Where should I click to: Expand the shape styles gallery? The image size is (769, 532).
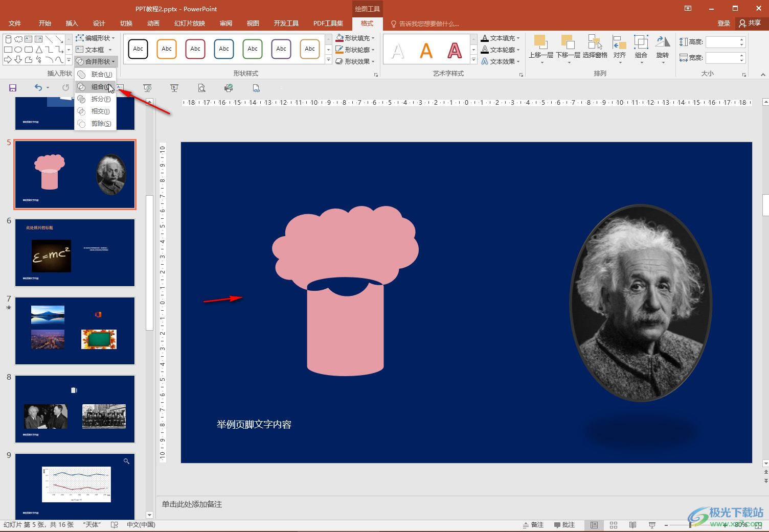point(328,60)
